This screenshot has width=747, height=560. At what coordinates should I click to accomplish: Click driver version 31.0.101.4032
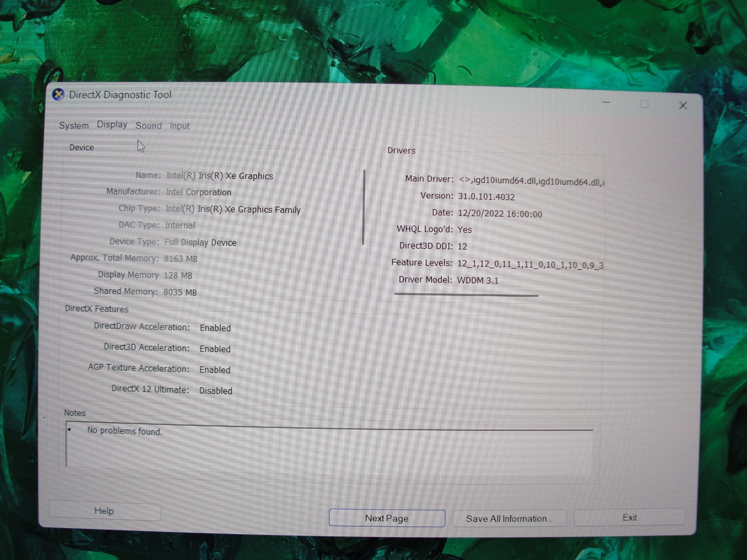[x=486, y=197]
